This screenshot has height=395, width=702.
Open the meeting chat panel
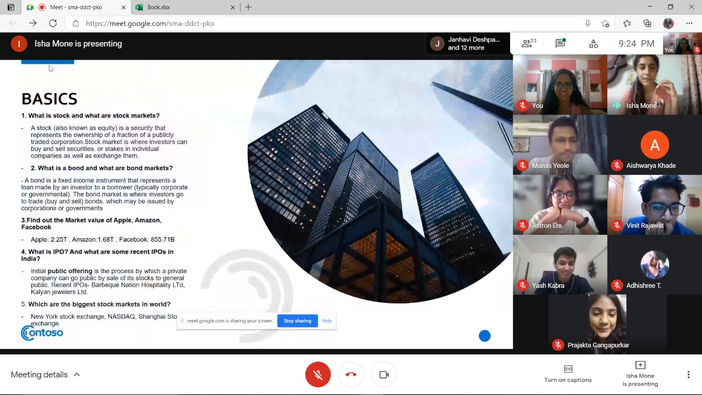pos(560,43)
